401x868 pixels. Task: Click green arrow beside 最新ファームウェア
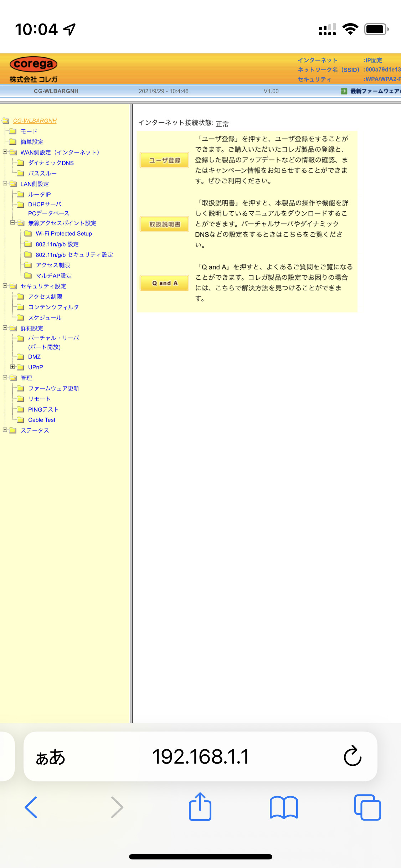click(344, 91)
